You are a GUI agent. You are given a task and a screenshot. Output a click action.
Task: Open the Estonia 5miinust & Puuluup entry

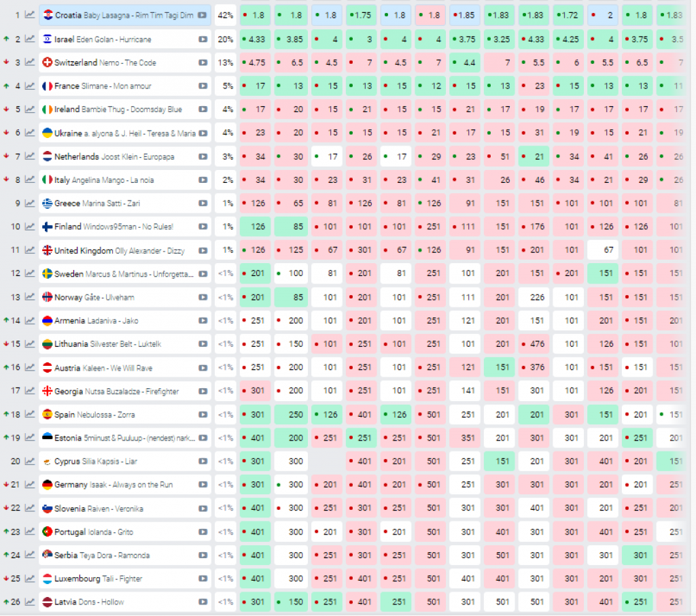point(122,438)
